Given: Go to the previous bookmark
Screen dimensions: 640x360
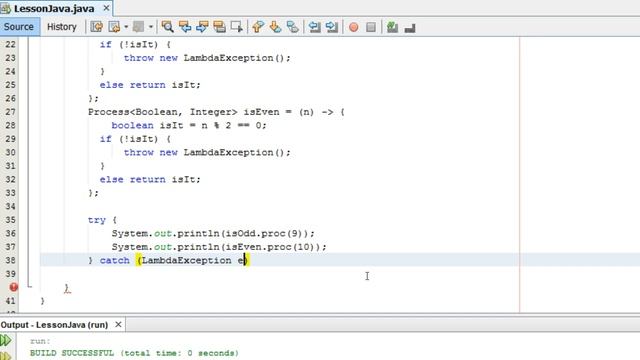Looking at the screenshot, I should tap(258, 27).
